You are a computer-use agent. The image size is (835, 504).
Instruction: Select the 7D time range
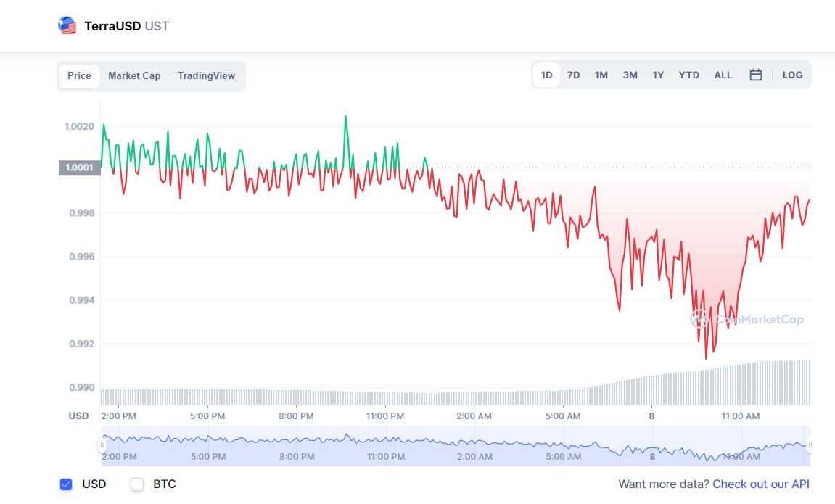pos(573,75)
